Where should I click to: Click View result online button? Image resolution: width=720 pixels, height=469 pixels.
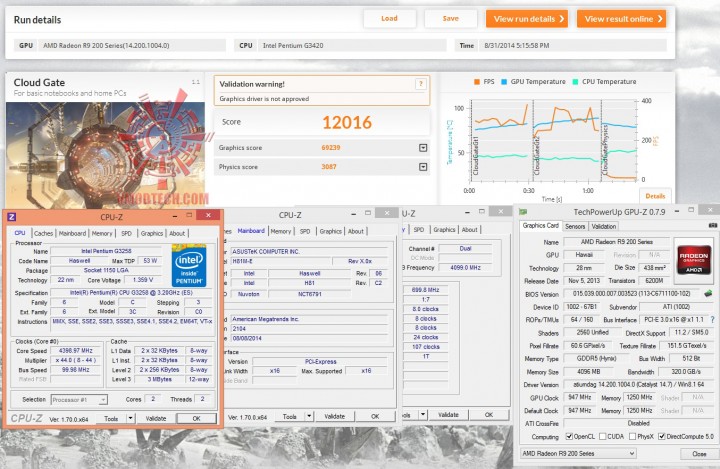tap(621, 19)
